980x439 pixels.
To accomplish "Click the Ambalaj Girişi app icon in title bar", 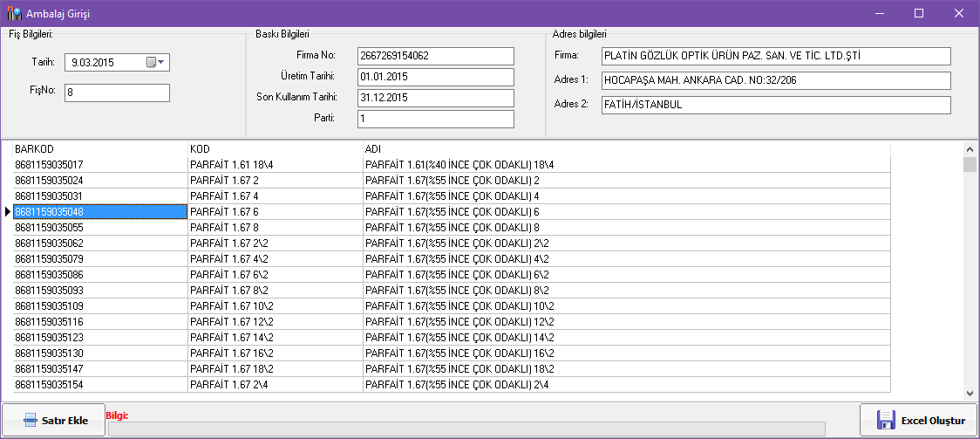I will coord(14,13).
